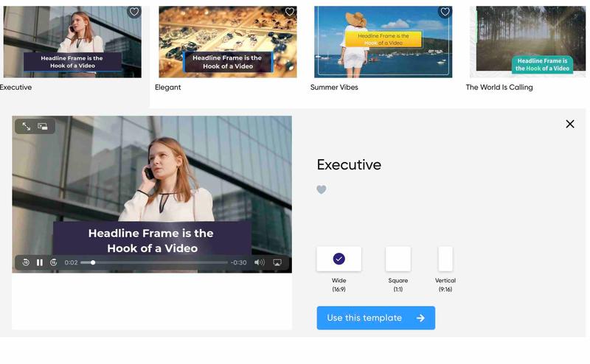This screenshot has width=590, height=364.
Task: Click the 0:02 elapsed time
Action: (71, 262)
